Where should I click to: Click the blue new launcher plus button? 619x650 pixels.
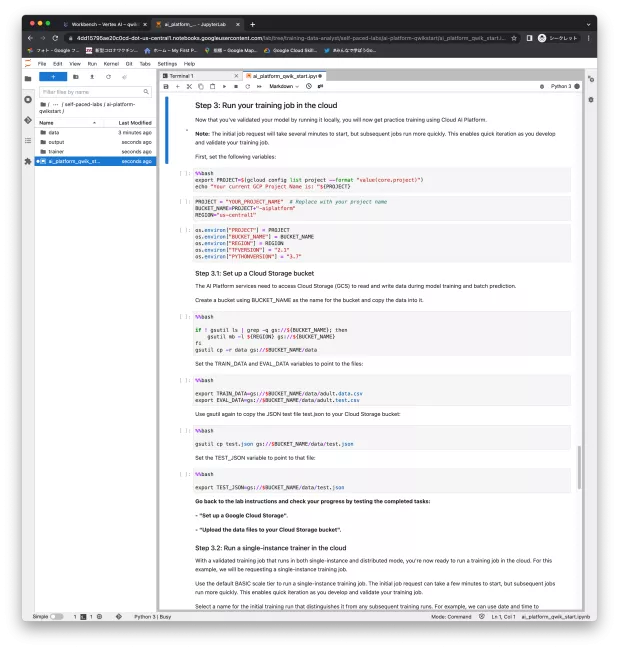[53, 77]
